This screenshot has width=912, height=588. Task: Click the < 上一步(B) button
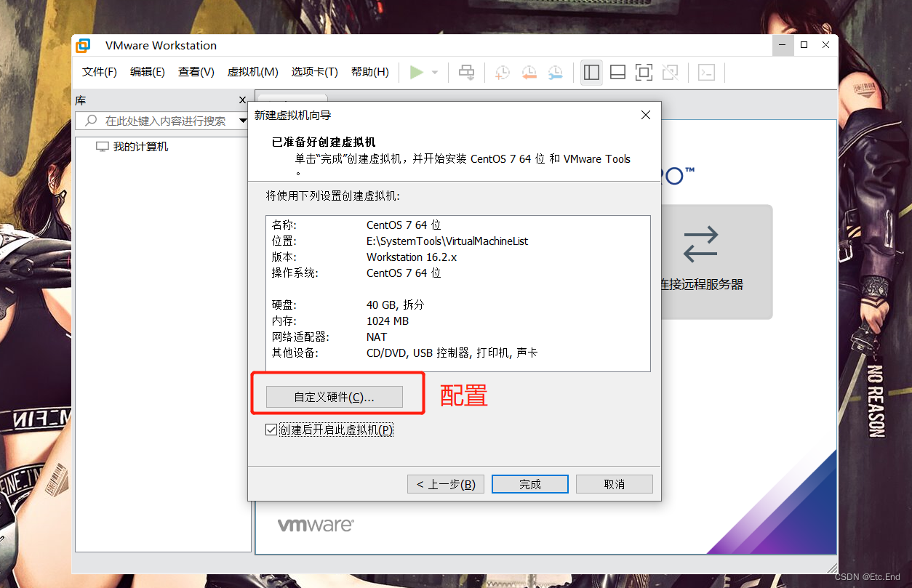[446, 484]
